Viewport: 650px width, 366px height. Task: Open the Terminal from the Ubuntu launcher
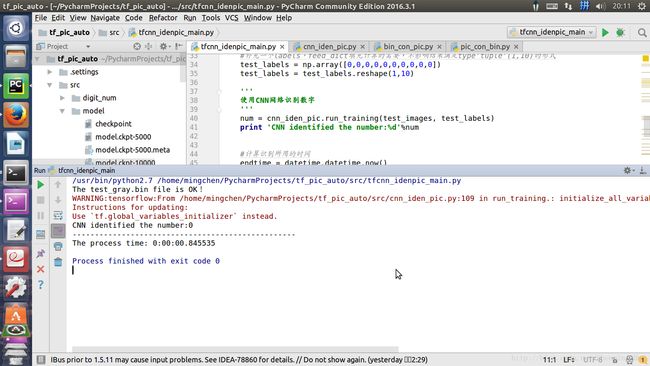[16, 173]
